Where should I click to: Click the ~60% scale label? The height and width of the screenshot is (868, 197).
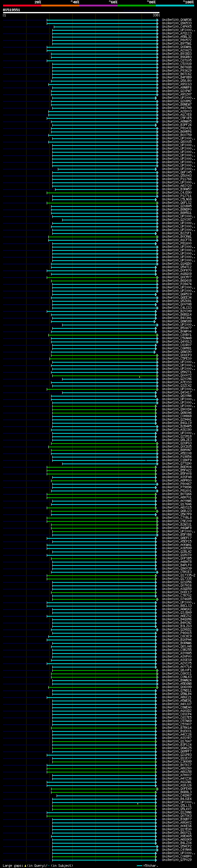(x=113, y=2)
